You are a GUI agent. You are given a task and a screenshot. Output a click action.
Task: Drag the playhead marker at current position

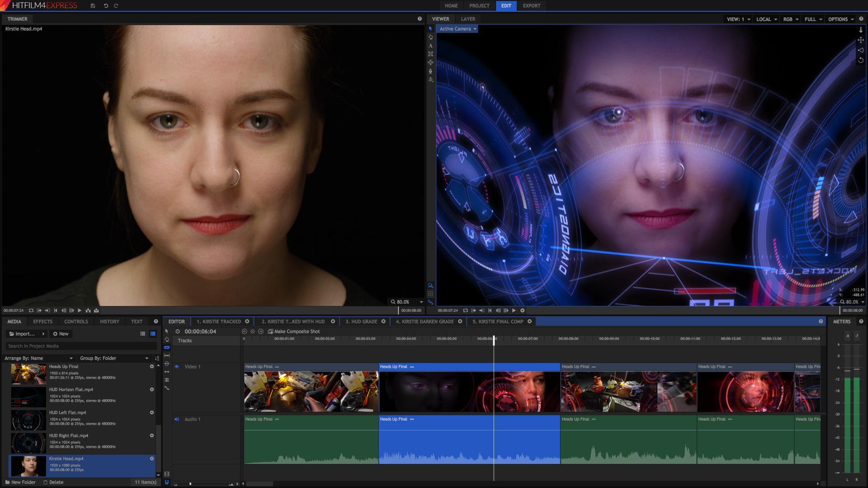pyautogui.click(x=493, y=338)
